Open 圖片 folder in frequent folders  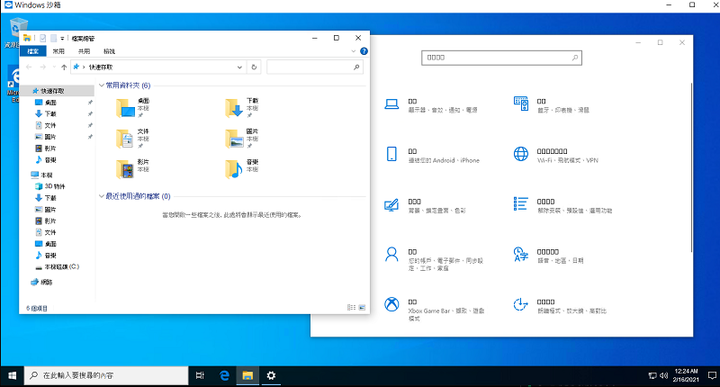click(x=242, y=138)
